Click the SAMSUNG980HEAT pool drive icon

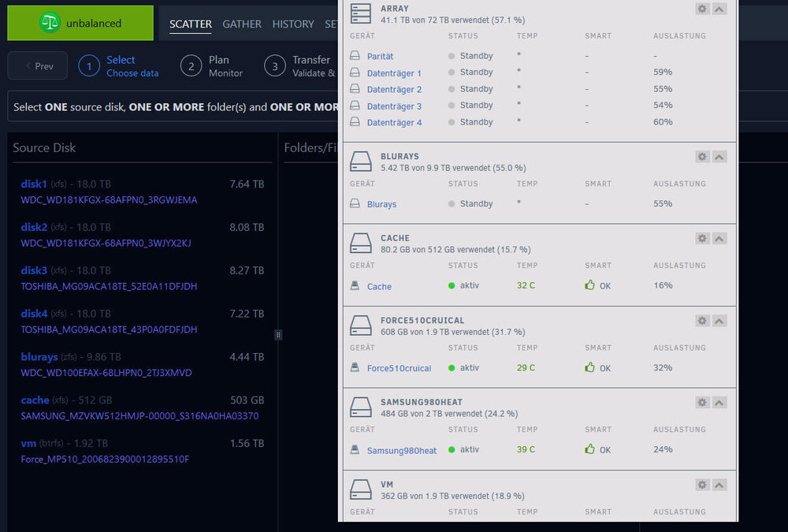click(361, 407)
